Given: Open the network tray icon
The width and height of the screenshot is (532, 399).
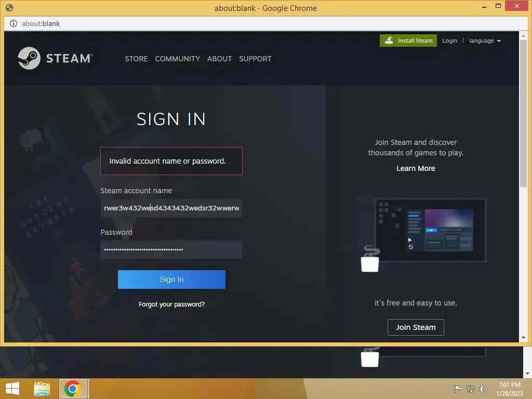Looking at the screenshot, I should (471, 389).
